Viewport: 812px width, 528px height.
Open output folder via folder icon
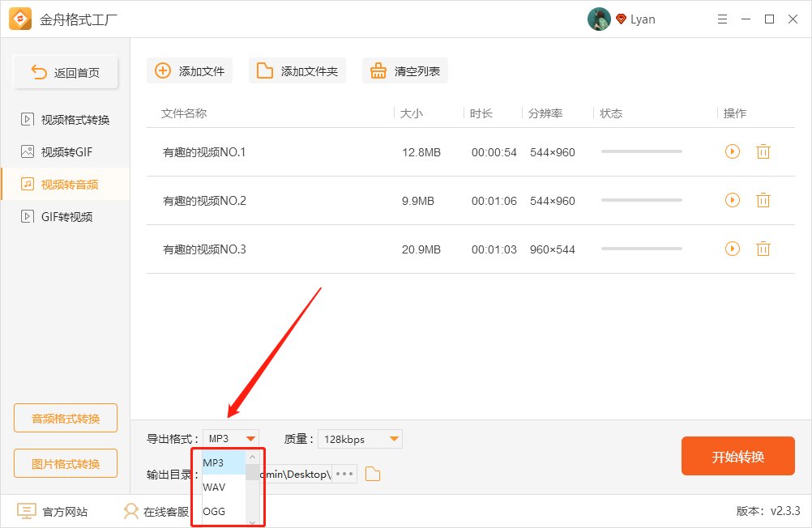click(x=372, y=474)
